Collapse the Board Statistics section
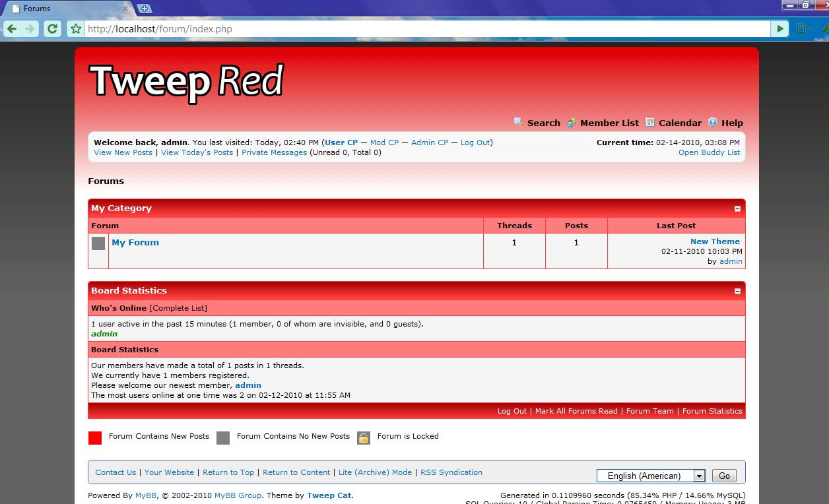The width and height of the screenshot is (829, 504). coord(737,291)
